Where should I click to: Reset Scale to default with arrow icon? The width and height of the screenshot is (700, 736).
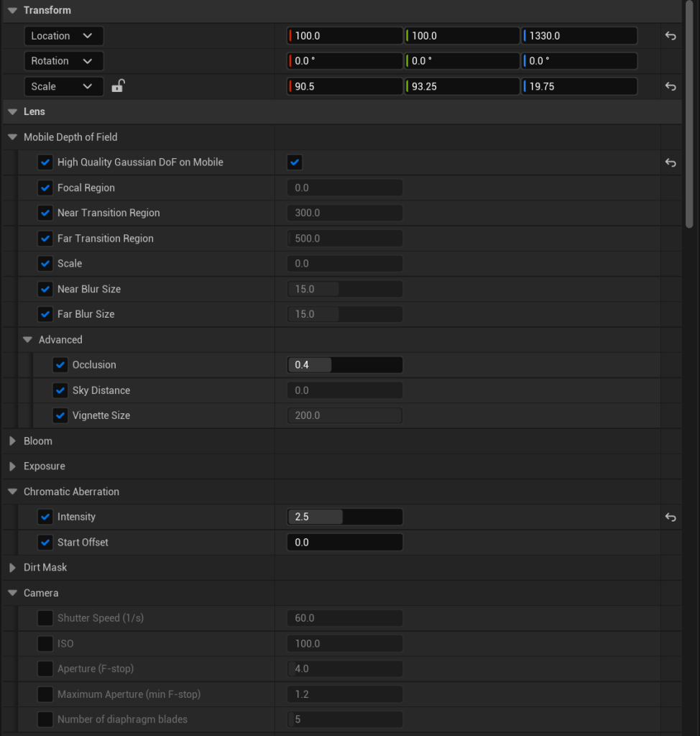tap(670, 86)
